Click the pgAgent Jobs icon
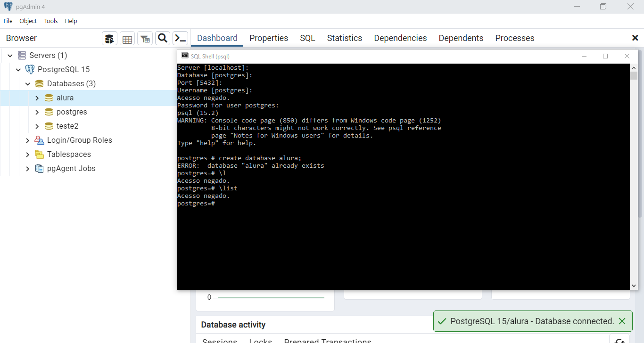Viewport: 644px width, 343px height. pyautogui.click(x=39, y=169)
